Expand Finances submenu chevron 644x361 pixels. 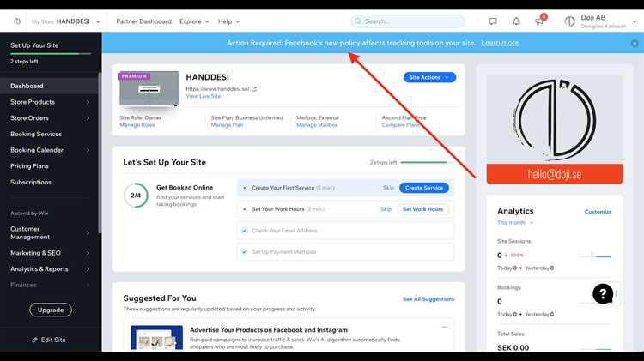click(x=88, y=285)
